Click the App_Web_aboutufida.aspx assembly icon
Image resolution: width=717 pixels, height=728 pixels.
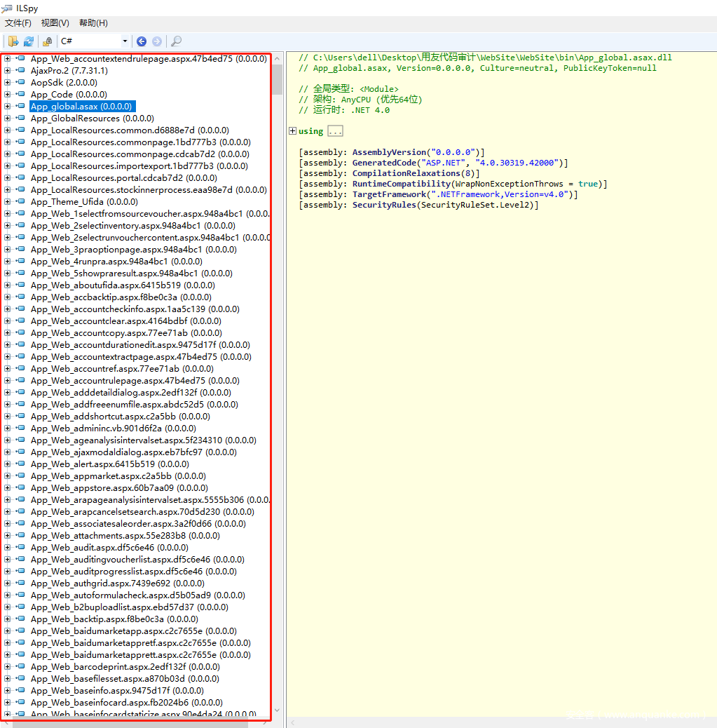click(20, 285)
